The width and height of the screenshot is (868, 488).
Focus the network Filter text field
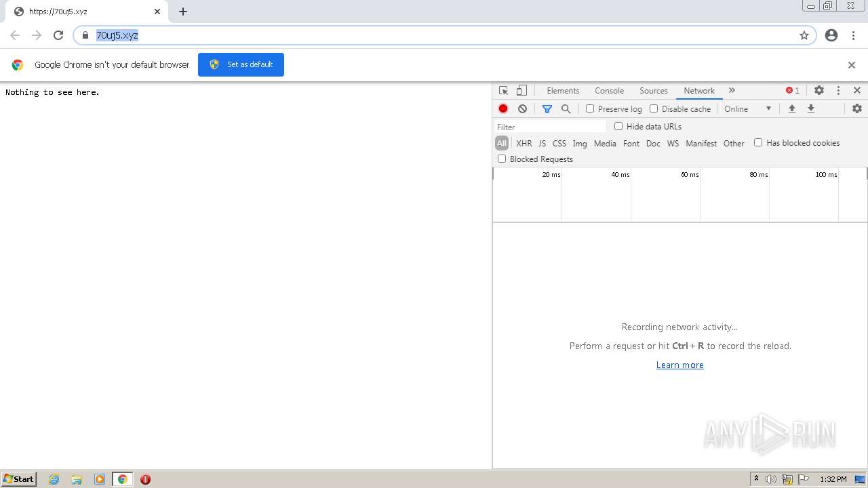550,127
